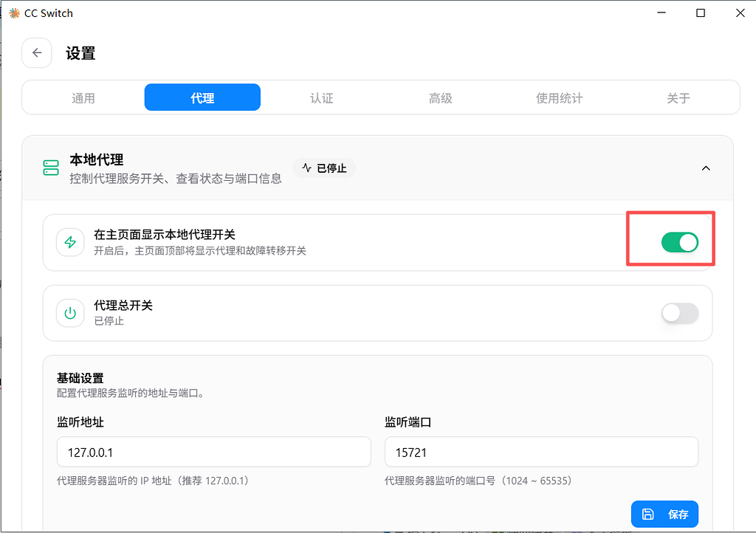Close the CC Switch window
Image resolution: width=756 pixels, height=533 pixels.
click(x=740, y=13)
